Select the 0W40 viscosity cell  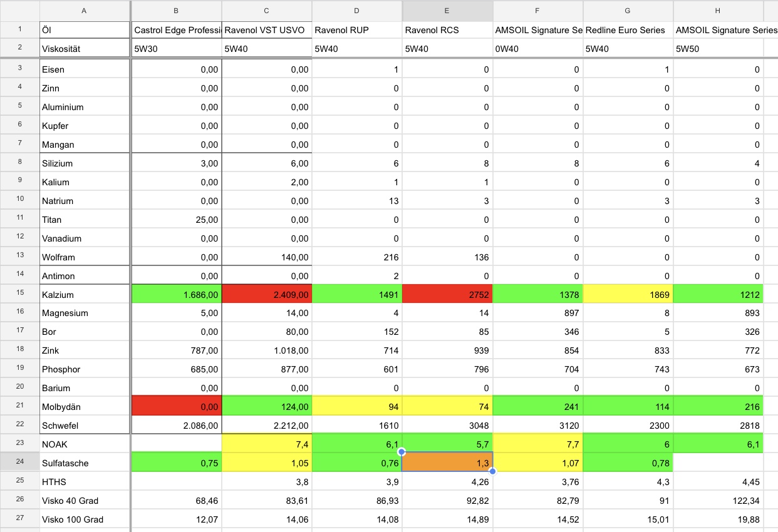pos(538,49)
